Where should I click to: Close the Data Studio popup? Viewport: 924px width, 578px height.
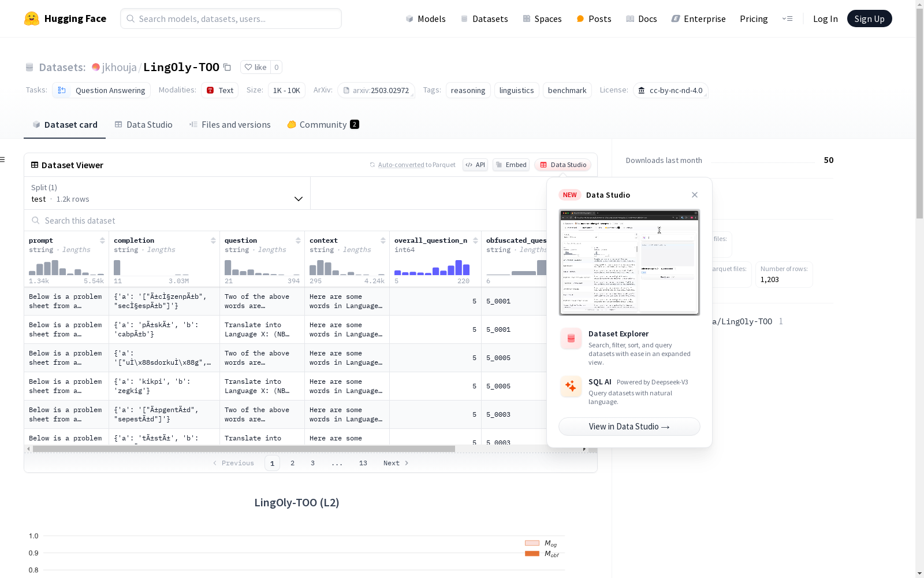pyautogui.click(x=695, y=195)
